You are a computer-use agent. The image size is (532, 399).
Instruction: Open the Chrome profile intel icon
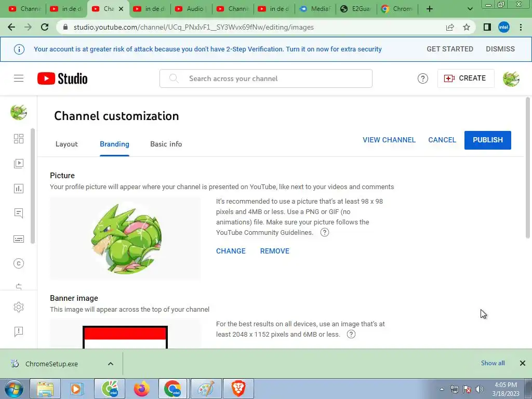click(504, 27)
